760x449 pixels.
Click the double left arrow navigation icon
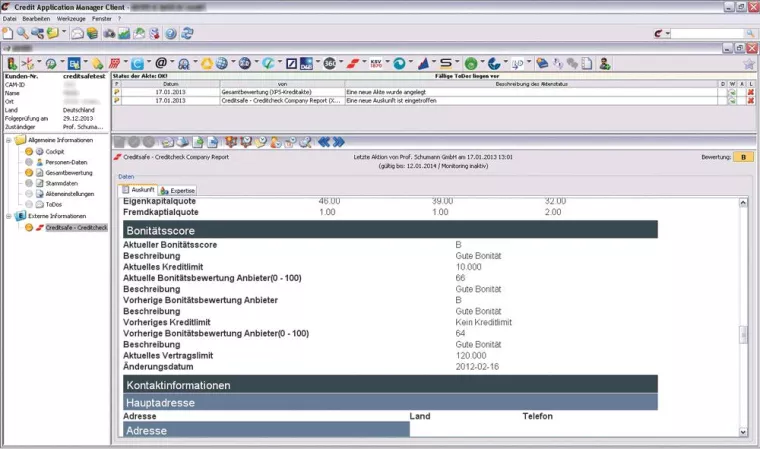point(323,141)
